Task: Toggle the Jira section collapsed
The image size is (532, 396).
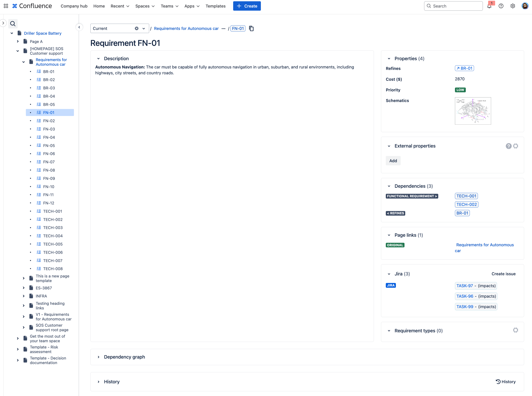Action: point(389,274)
